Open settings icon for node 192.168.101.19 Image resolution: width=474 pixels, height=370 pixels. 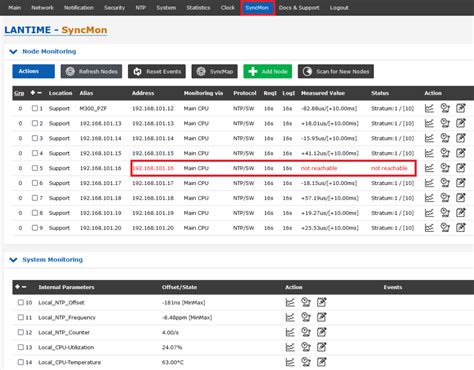445,213
